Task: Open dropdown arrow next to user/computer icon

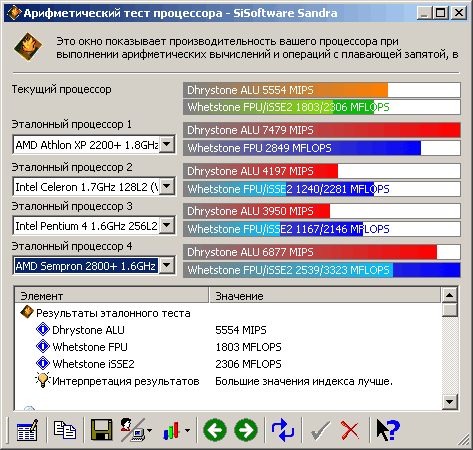Action: pos(149,430)
